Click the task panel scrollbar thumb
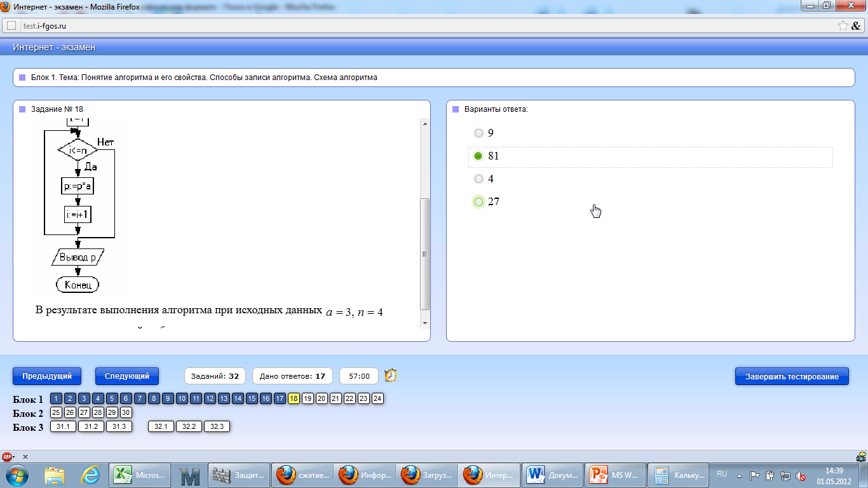Viewport: 868px width, 488px height. [425, 254]
